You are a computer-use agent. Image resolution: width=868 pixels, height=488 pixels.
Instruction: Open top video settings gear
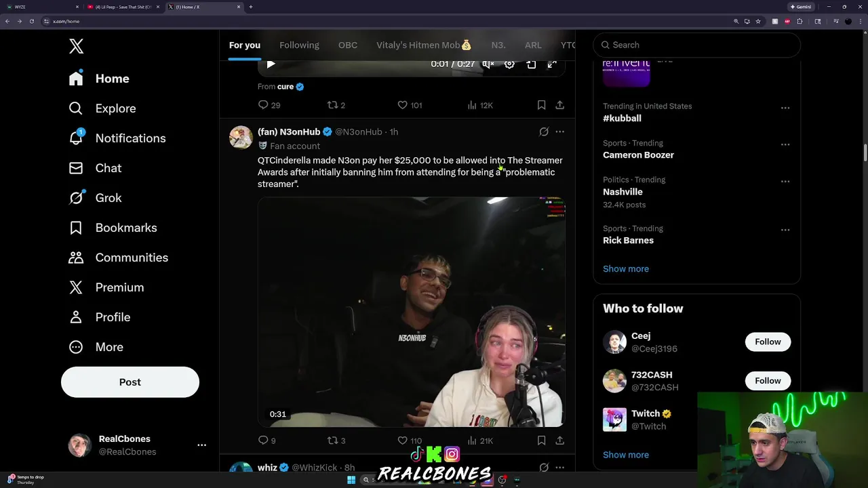click(509, 64)
